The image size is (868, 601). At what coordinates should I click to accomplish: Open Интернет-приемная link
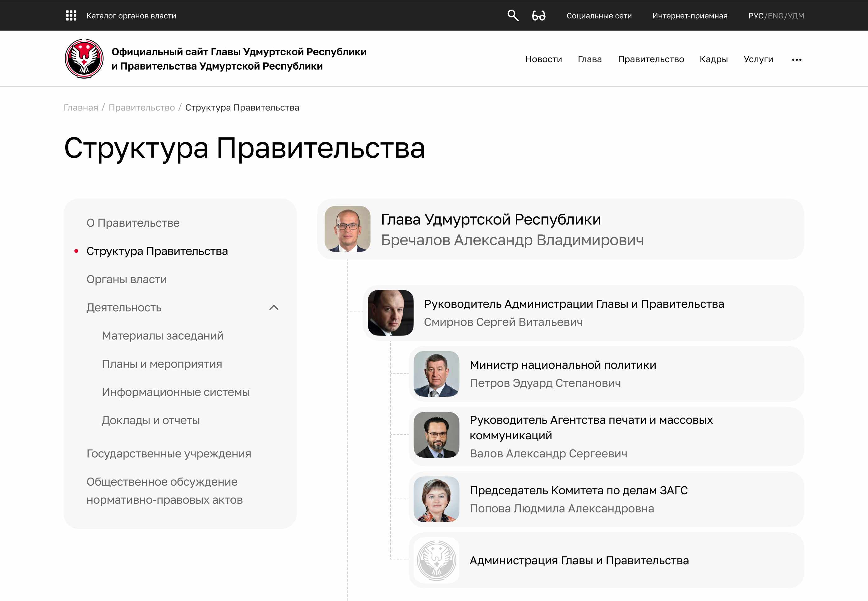[x=690, y=16]
